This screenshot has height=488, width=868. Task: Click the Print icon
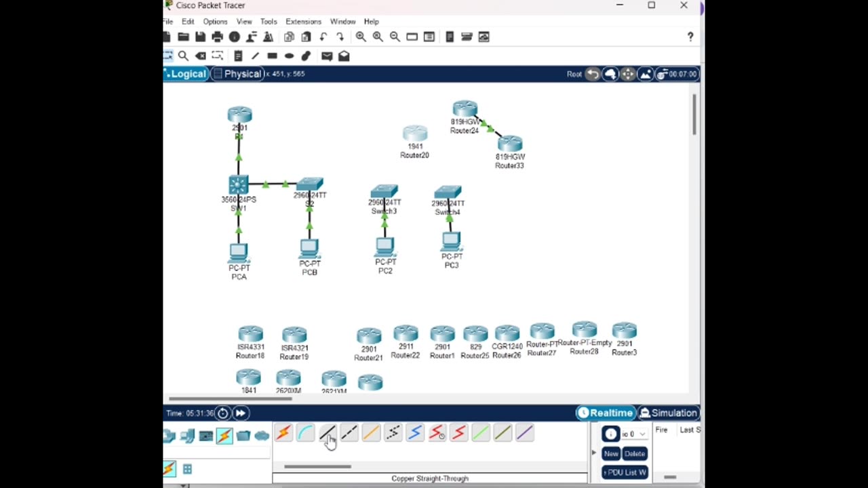pyautogui.click(x=217, y=37)
